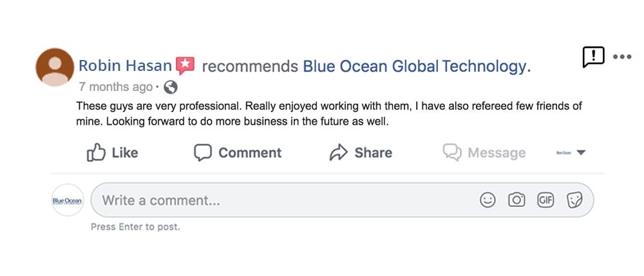This screenshot has height=276, width=644.
Task: Click the red recommendation star badge
Action: point(185,65)
